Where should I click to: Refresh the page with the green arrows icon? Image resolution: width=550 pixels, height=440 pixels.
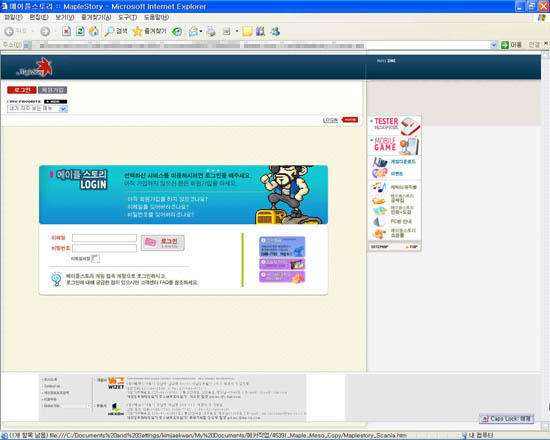(x=80, y=32)
